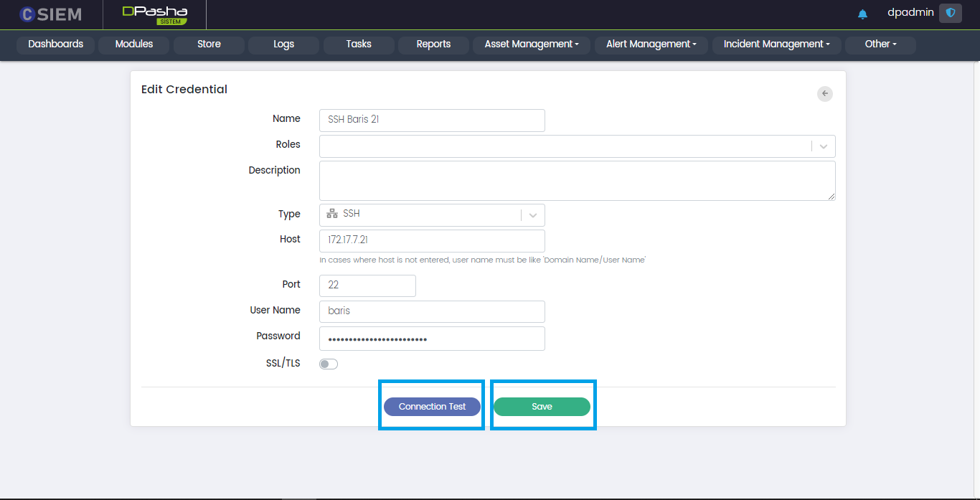Click the CSIEM logo
The width and height of the screenshot is (980, 500).
[x=51, y=14]
